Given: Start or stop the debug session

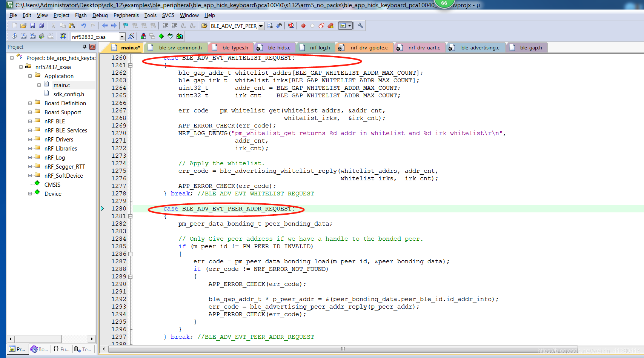Looking at the screenshot, I should coord(291,26).
